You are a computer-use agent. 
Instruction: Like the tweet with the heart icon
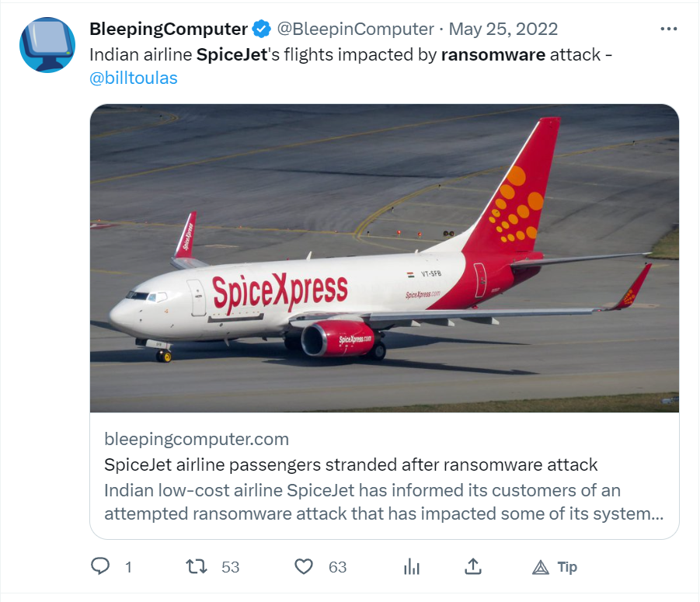[304, 567]
